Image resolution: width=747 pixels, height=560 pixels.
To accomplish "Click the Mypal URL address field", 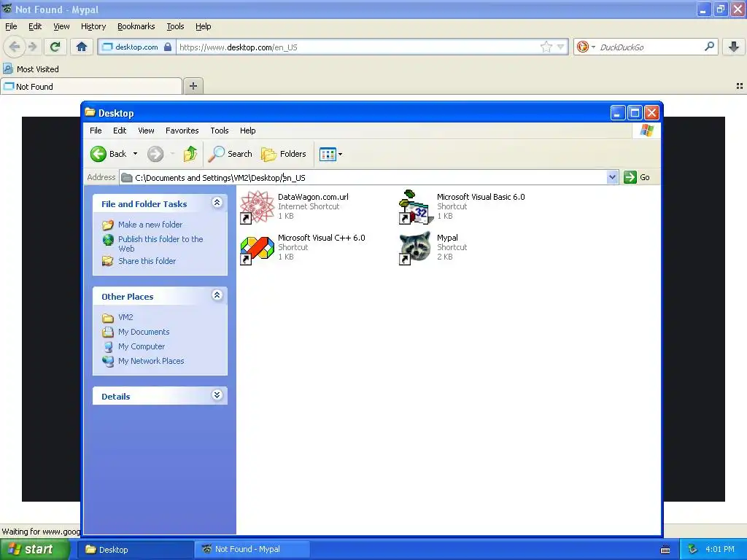I will tap(357, 47).
